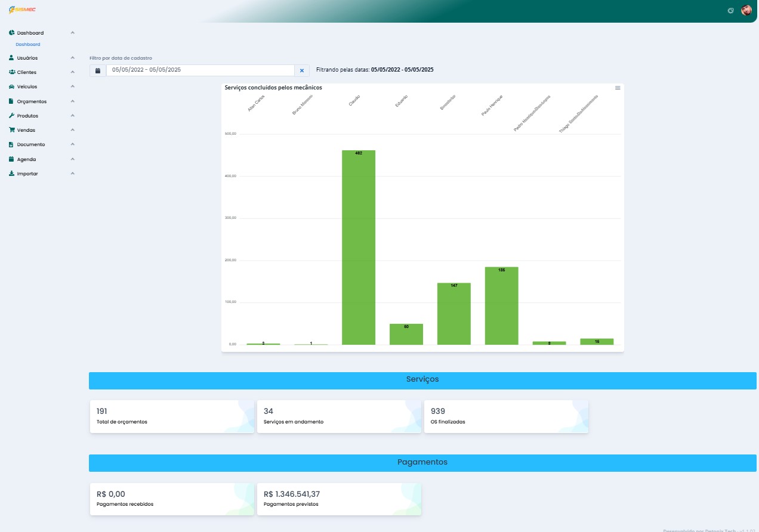Open the settings gear icon
759x532 pixels.
[730, 11]
